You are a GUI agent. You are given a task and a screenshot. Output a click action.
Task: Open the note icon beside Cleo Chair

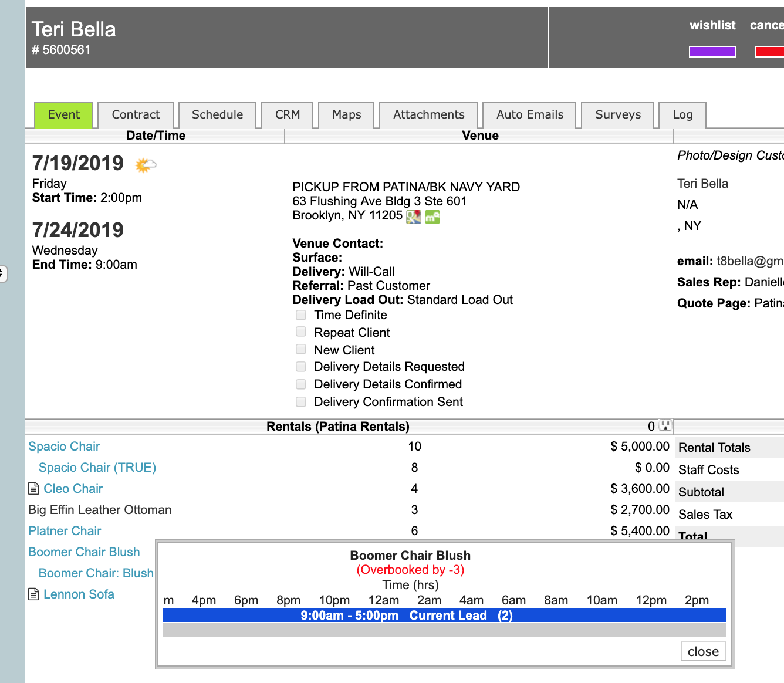coord(34,488)
